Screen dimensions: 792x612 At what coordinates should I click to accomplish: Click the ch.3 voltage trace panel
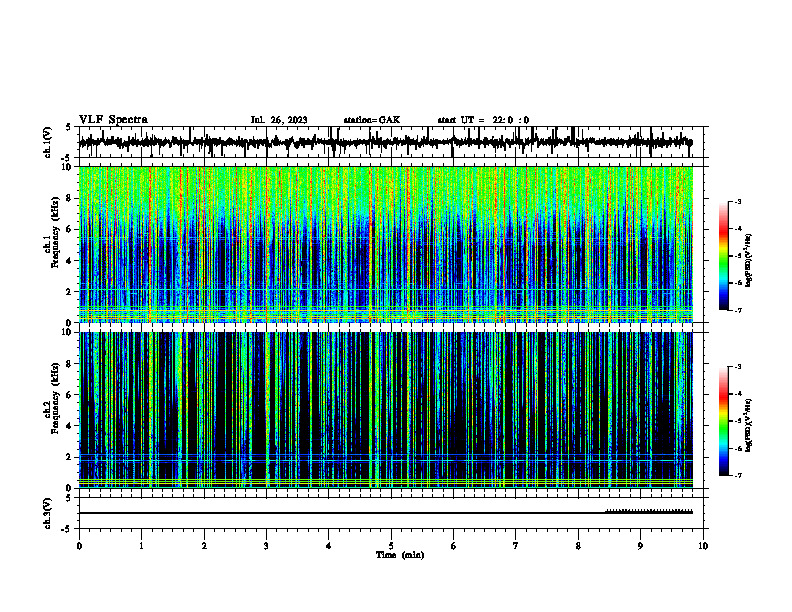[x=391, y=513]
